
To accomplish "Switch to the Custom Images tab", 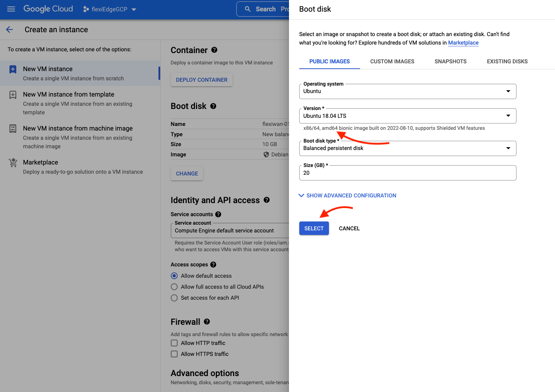I will (392, 62).
